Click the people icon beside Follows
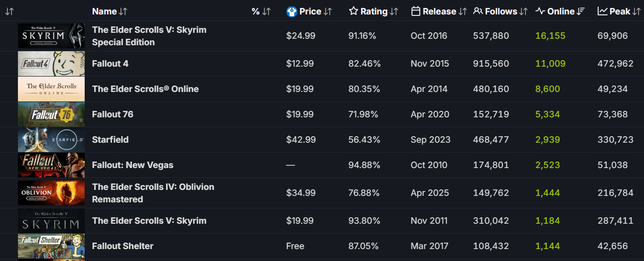This screenshot has width=644, height=261. [478, 11]
